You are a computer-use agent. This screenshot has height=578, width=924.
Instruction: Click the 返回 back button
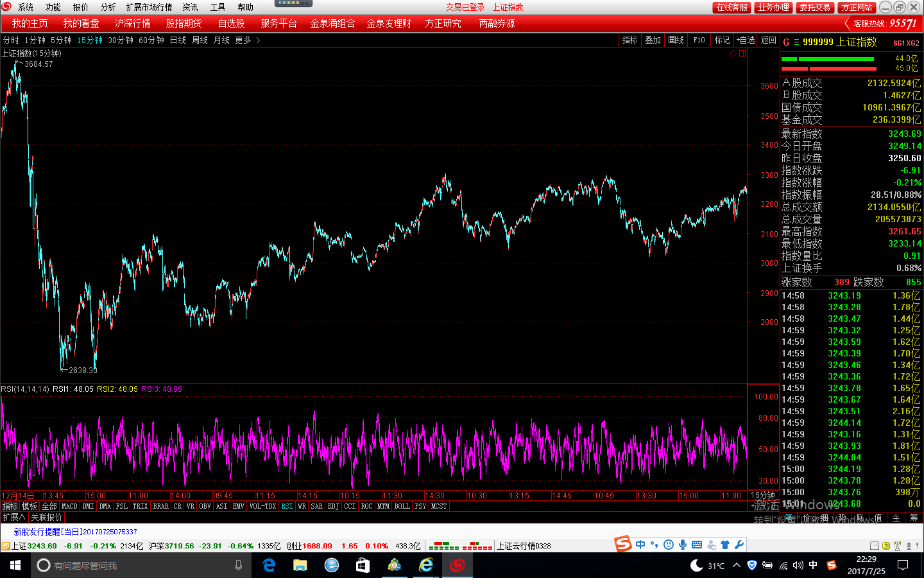click(768, 40)
